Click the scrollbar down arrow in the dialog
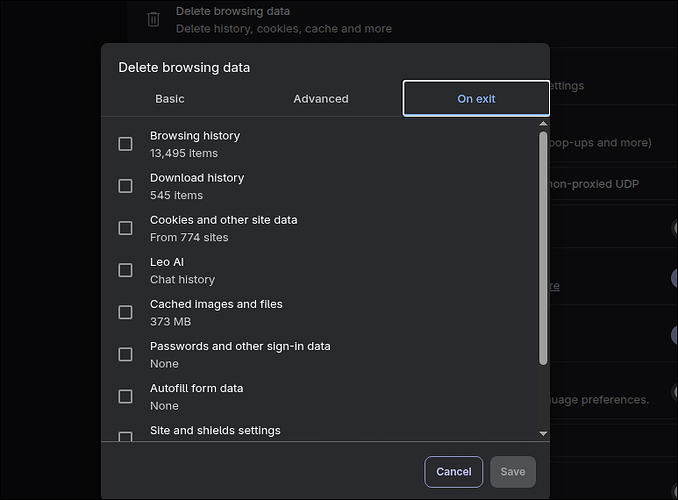 pos(543,433)
